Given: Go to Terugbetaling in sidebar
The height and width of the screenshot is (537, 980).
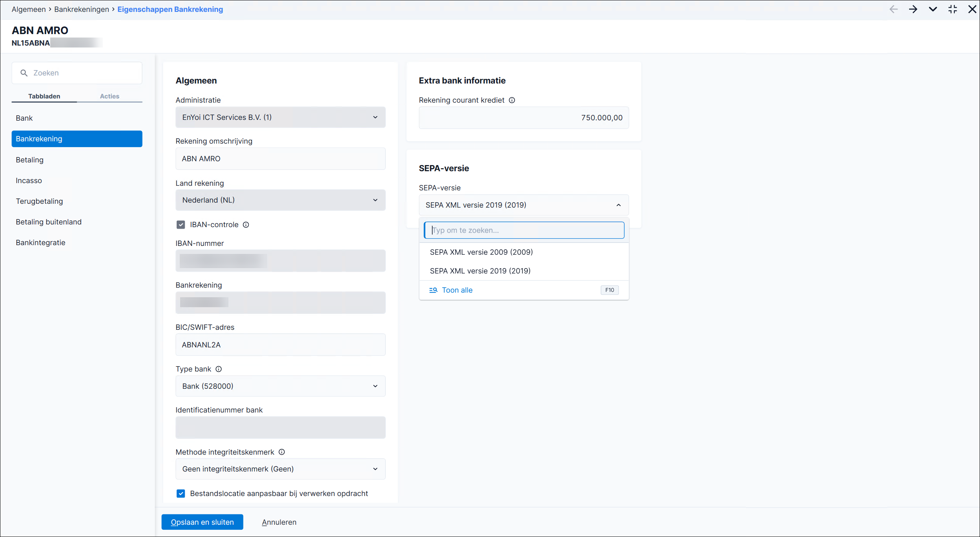Looking at the screenshot, I should click(77, 201).
